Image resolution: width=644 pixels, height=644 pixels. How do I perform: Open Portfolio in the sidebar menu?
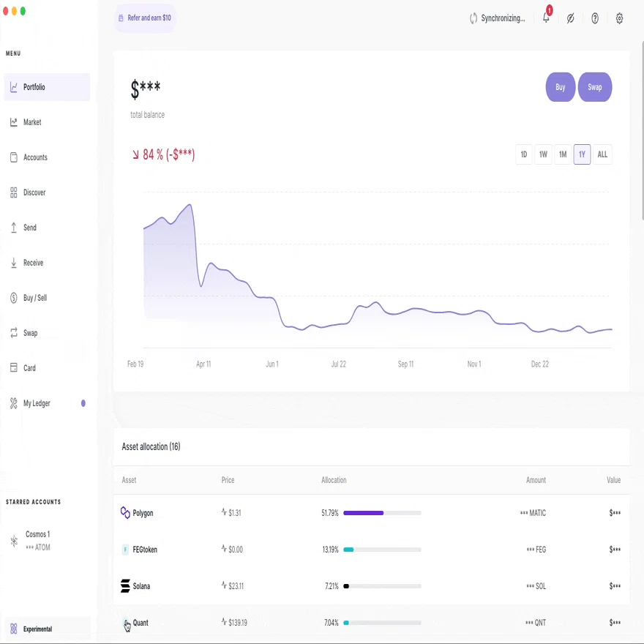click(47, 87)
